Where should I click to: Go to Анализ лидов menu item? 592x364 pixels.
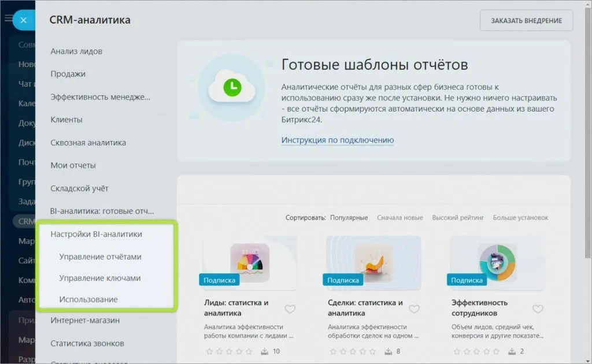point(76,51)
